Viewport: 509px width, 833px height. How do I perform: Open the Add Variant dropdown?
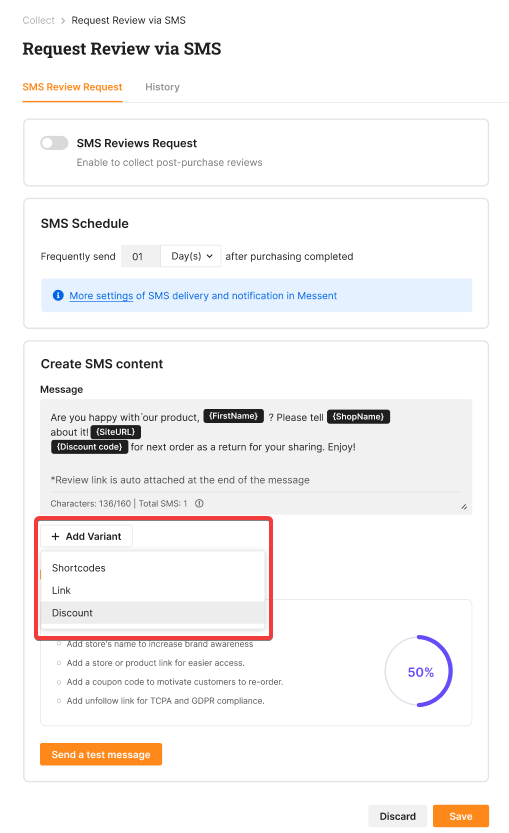tap(87, 537)
